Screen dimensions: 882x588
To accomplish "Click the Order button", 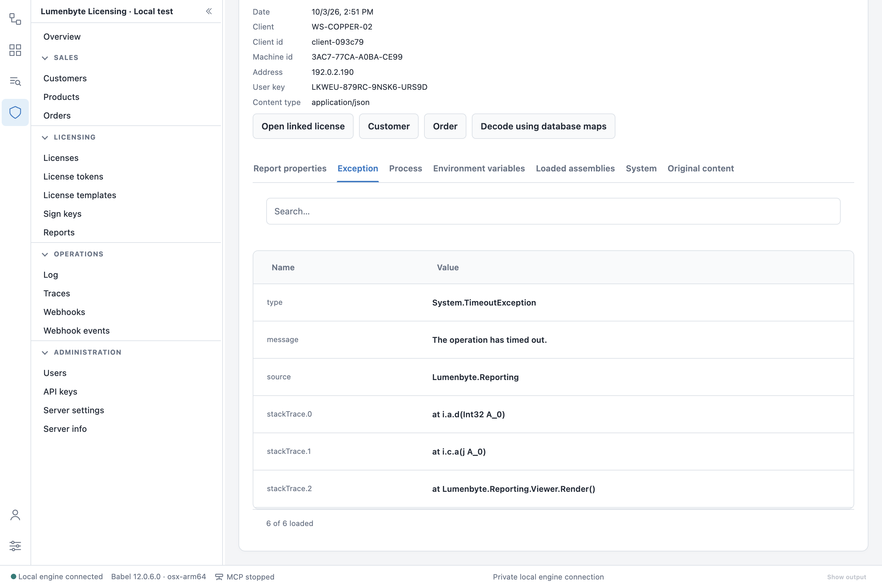I will 445,126.
